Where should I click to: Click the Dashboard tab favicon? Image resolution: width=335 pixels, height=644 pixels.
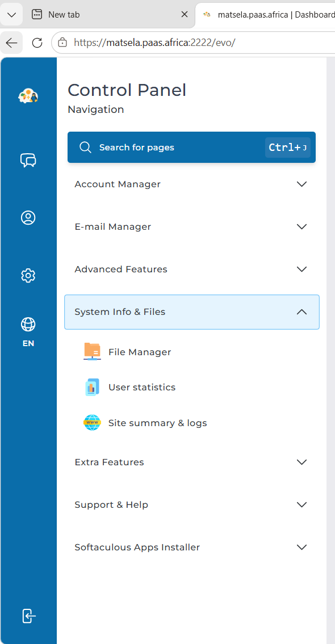[207, 14]
